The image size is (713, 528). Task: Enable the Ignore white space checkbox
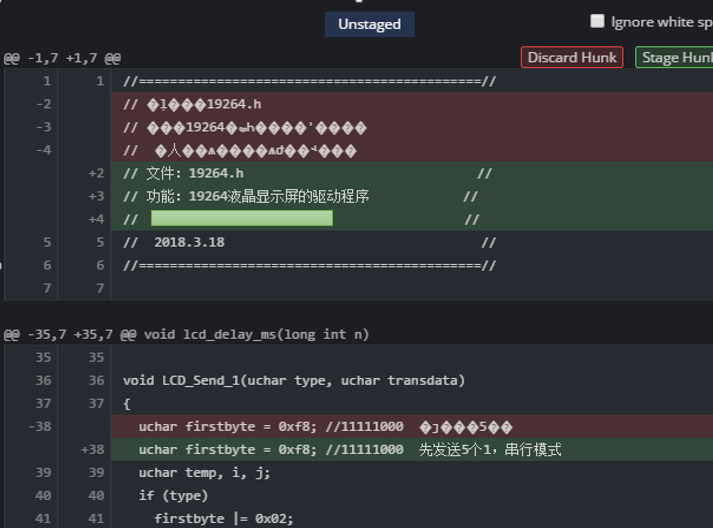coord(597,21)
